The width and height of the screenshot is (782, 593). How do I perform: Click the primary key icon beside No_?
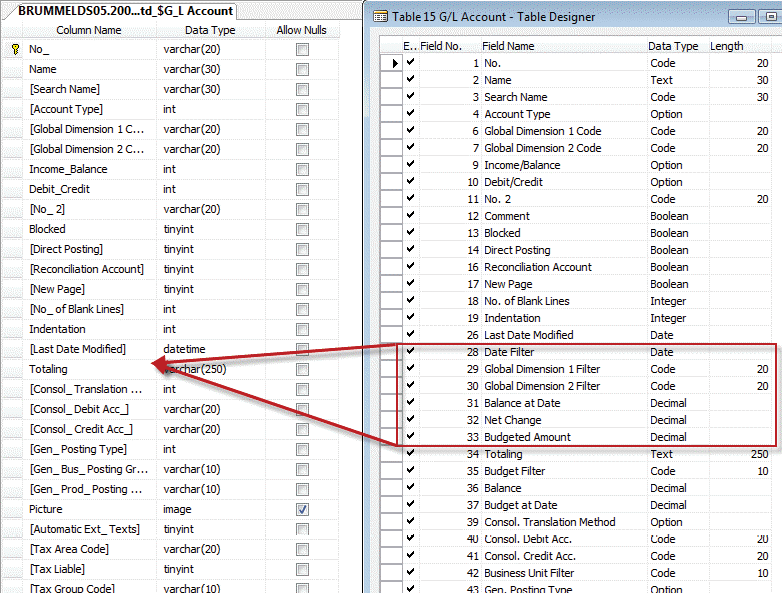[x=15, y=49]
